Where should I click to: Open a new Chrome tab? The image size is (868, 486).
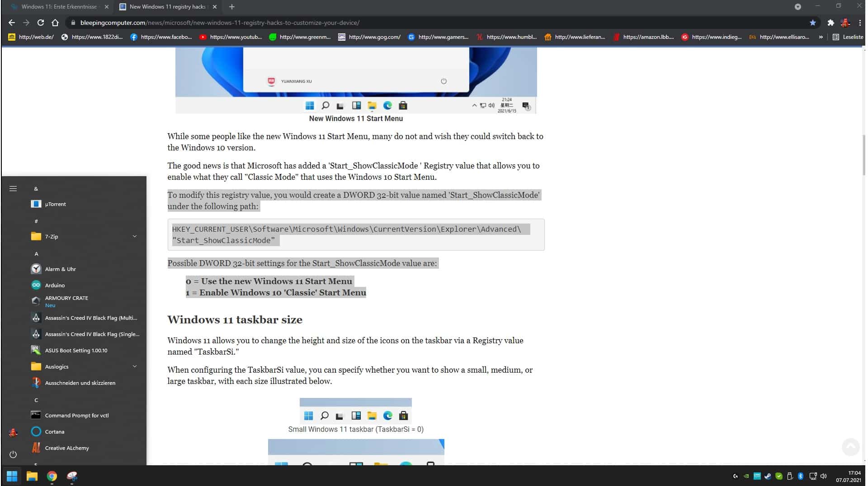[x=232, y=7]
